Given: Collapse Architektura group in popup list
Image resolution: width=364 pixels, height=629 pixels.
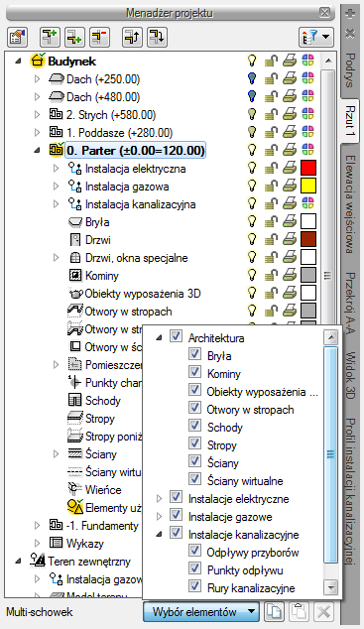Looking at the screenshot, I should [159, 337].
